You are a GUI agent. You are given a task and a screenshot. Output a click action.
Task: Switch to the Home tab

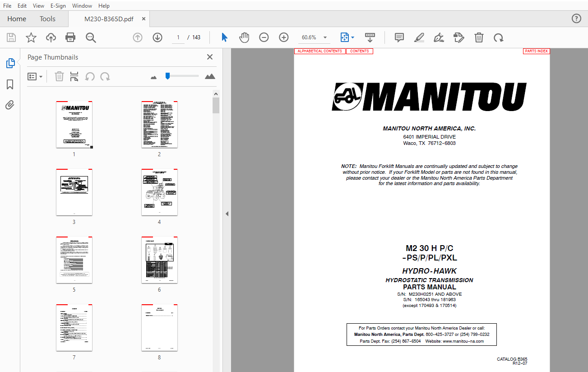click(x=17, y=19)
